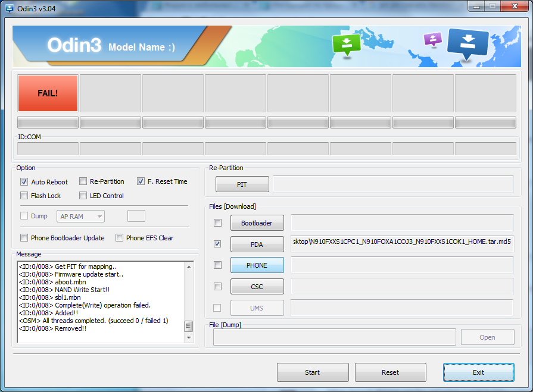533x392 pixels.
Task: Uncheck F. Reset Time
Action: tap(141, 181)
